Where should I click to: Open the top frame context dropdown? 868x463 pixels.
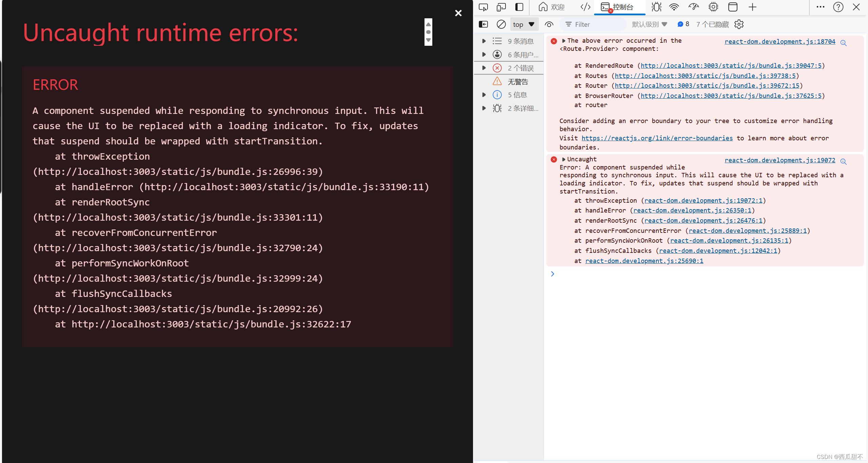[x=524, y=24]
